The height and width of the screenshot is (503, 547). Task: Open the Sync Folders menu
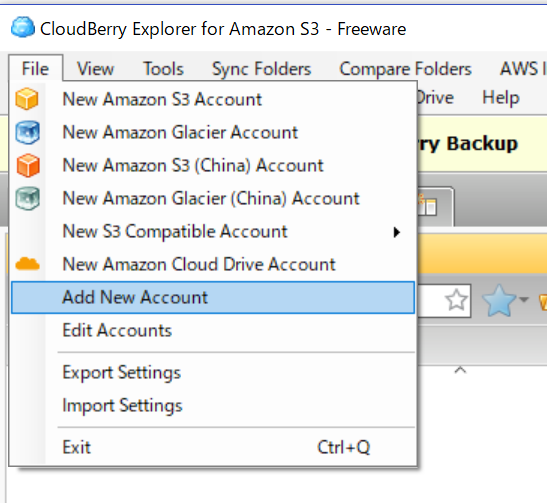click(x=262, y=69)
